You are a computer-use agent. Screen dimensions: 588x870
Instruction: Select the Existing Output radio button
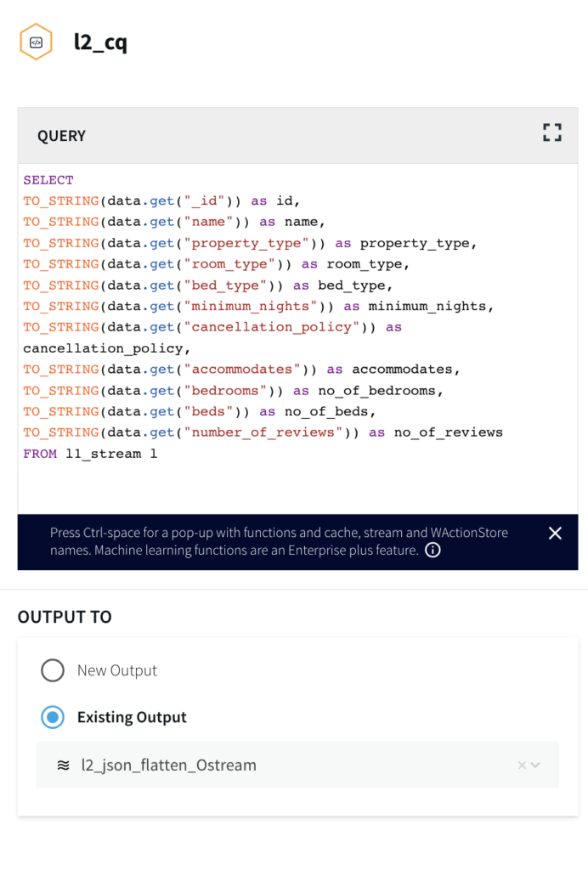point(53,717)
